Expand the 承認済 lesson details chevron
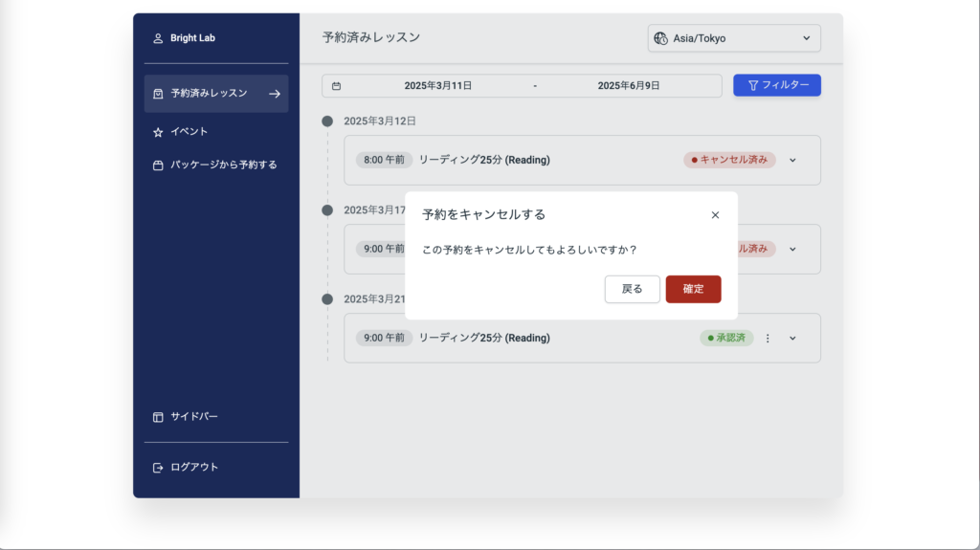980x550 pixels. coord(792,338)
